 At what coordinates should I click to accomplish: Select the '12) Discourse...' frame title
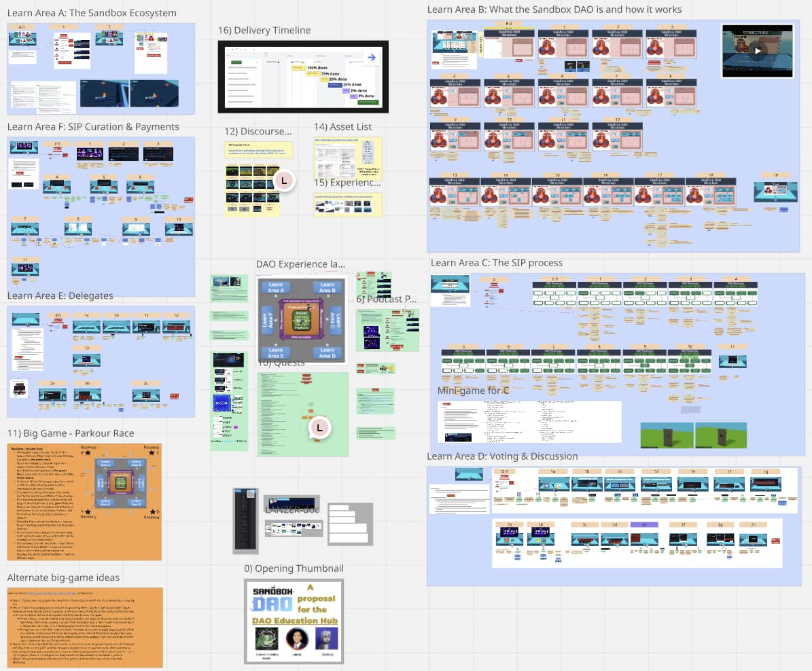[258, 132]
